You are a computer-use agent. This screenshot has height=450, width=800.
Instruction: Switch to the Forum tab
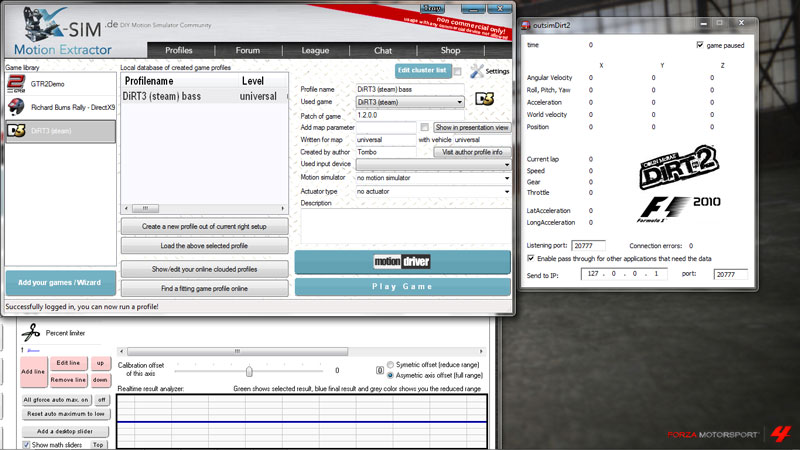(x=248, y=50)
